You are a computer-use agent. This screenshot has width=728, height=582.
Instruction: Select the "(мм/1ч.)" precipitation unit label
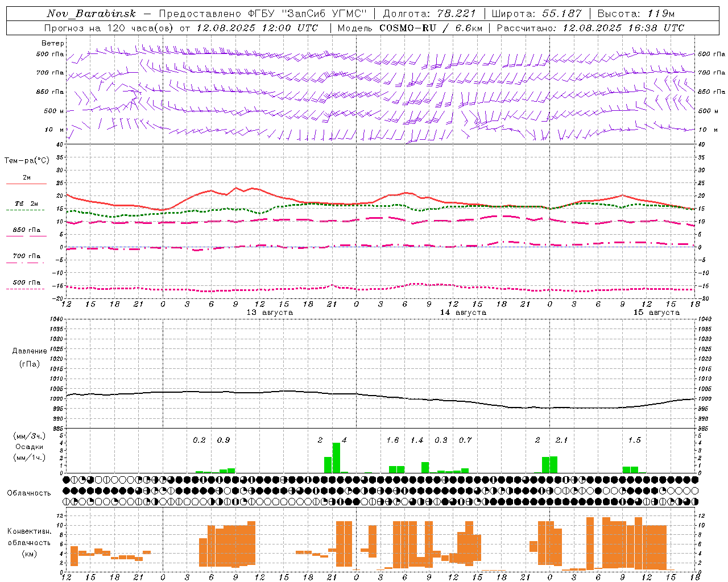pos(30,457)
